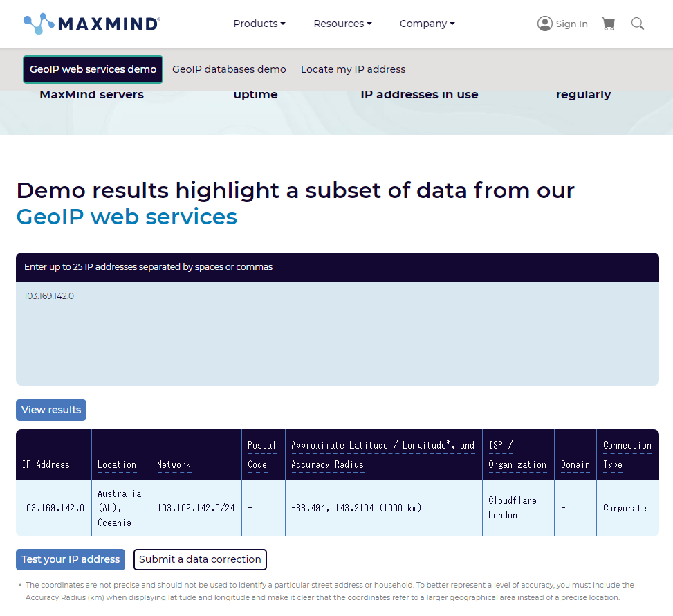Open Locate my IP address tab
This screenshot has width=673, height=616.
click(x=353, y=69)
